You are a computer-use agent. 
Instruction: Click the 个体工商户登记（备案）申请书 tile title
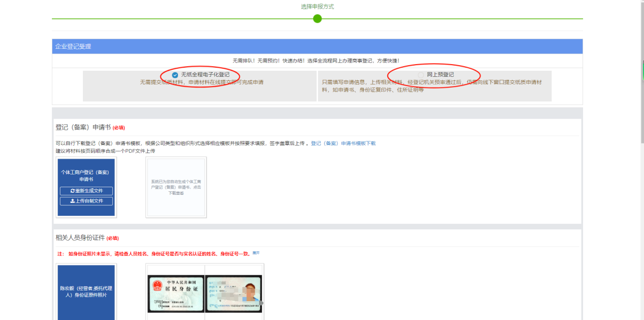click(86, 176)
